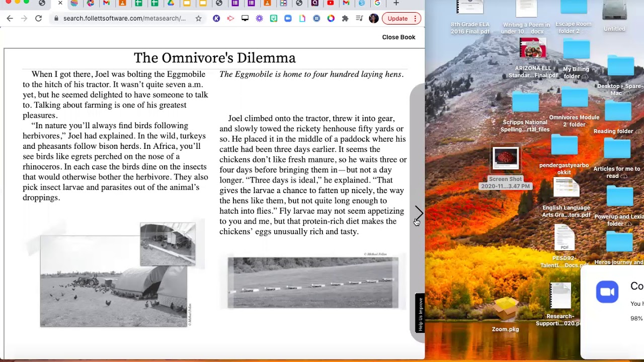
Task: Click the Close Book link
Action: [398, 37]
